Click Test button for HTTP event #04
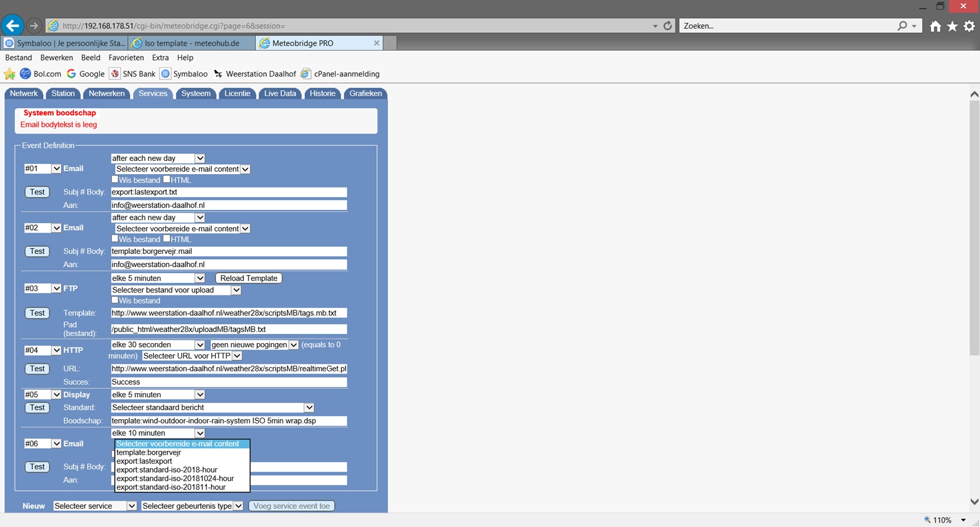 pyautogui.click(x=37, y=368)
